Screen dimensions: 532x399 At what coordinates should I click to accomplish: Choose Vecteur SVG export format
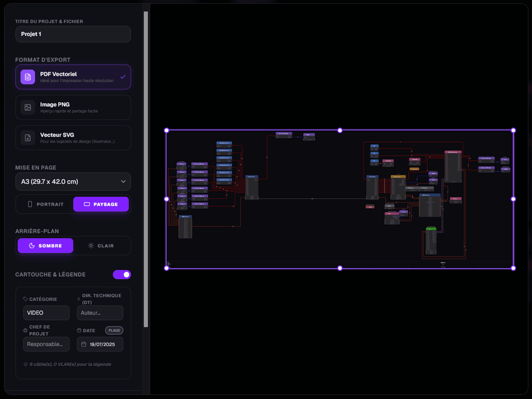(x=73, y=138)
